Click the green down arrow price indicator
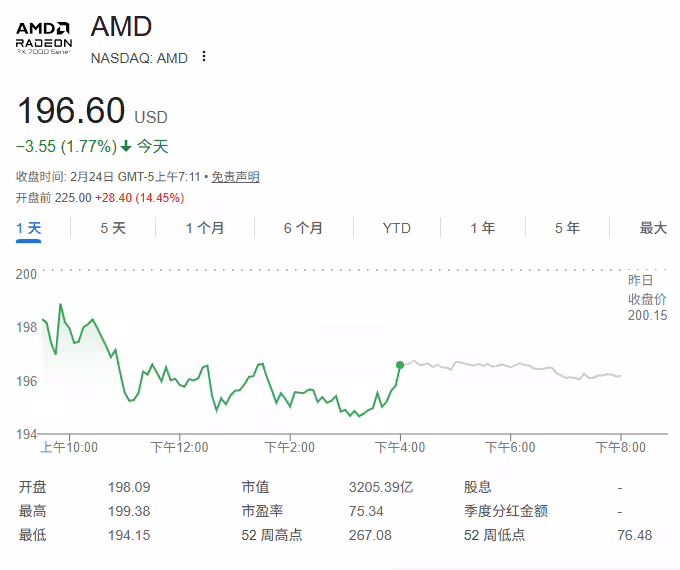This screenshot has width=680, height=570. [x=126, y=146]
